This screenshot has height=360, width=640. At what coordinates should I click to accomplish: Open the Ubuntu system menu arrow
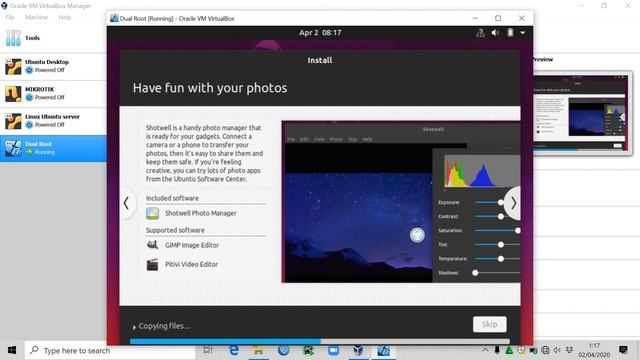(522, 33)
